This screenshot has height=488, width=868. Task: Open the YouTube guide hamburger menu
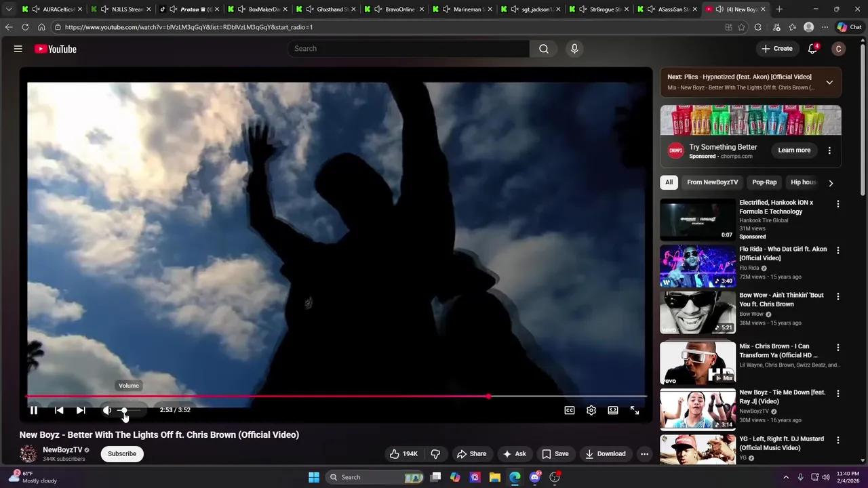point(18,49)
